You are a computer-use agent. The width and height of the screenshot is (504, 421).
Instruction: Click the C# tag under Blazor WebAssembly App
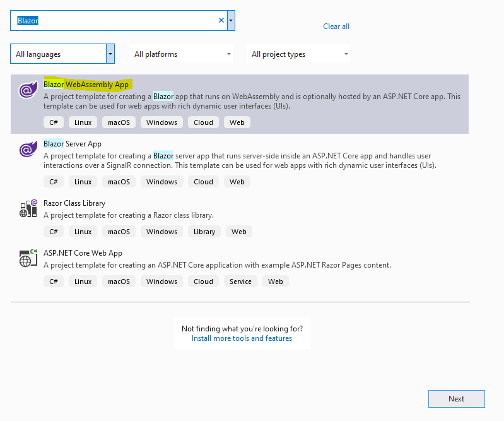(54, 122)
